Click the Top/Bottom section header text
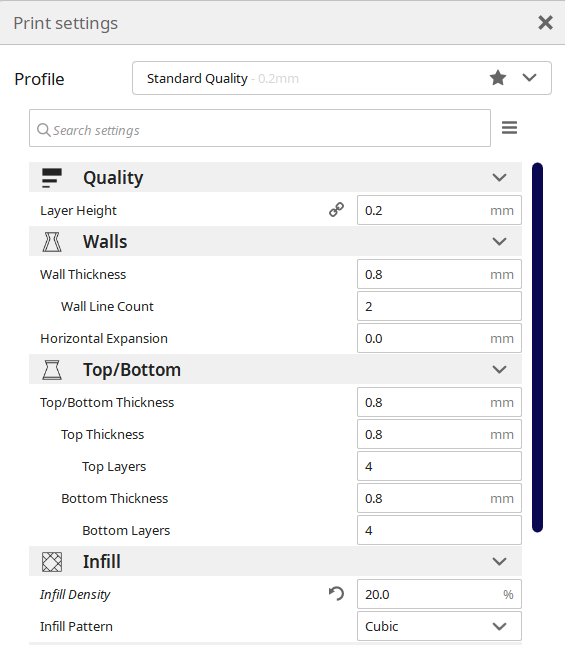The image size is (565, 645). [x=132, y=369]
